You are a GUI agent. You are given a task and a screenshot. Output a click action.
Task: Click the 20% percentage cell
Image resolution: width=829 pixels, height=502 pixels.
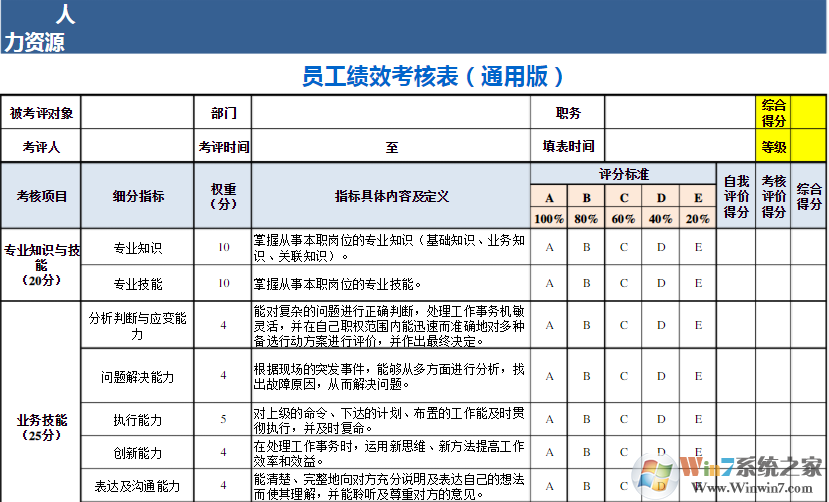tap(698, 218)
